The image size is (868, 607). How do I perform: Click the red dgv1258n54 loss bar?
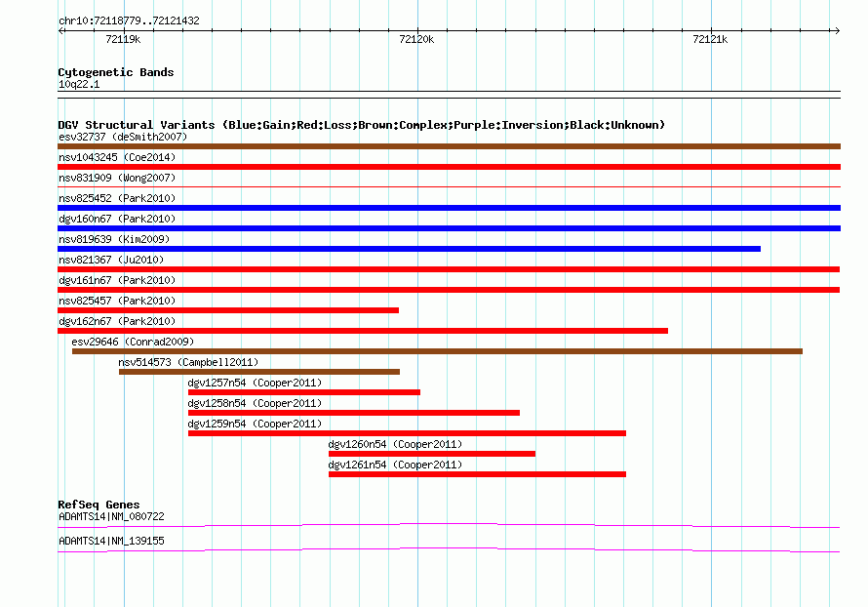click(x=354, y=413)
